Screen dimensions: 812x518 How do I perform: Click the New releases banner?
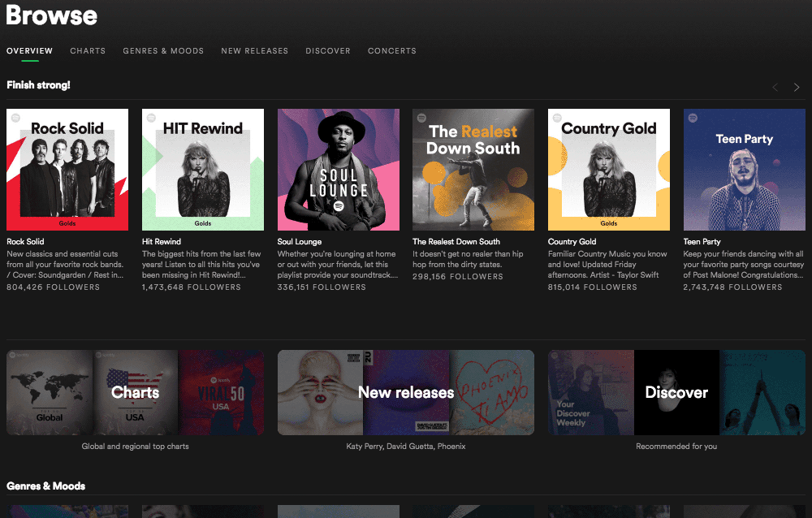point(405,392)
